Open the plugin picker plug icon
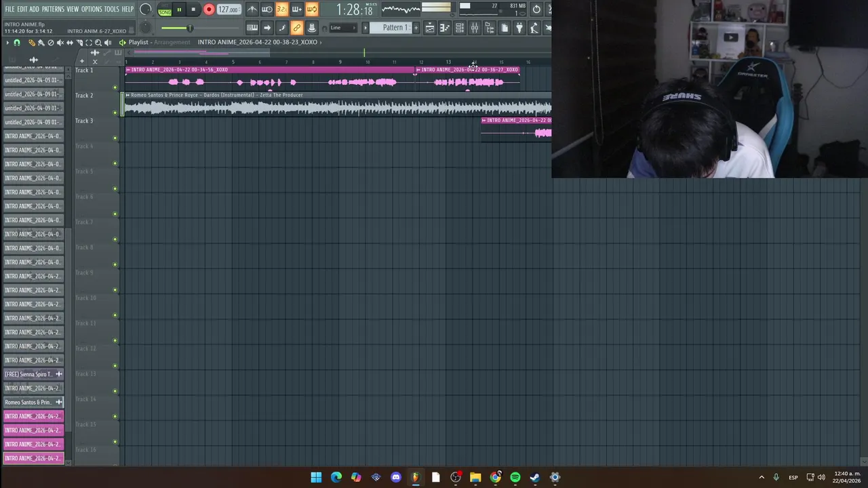Screen dimensions: 868x488 tap(519, 28)
